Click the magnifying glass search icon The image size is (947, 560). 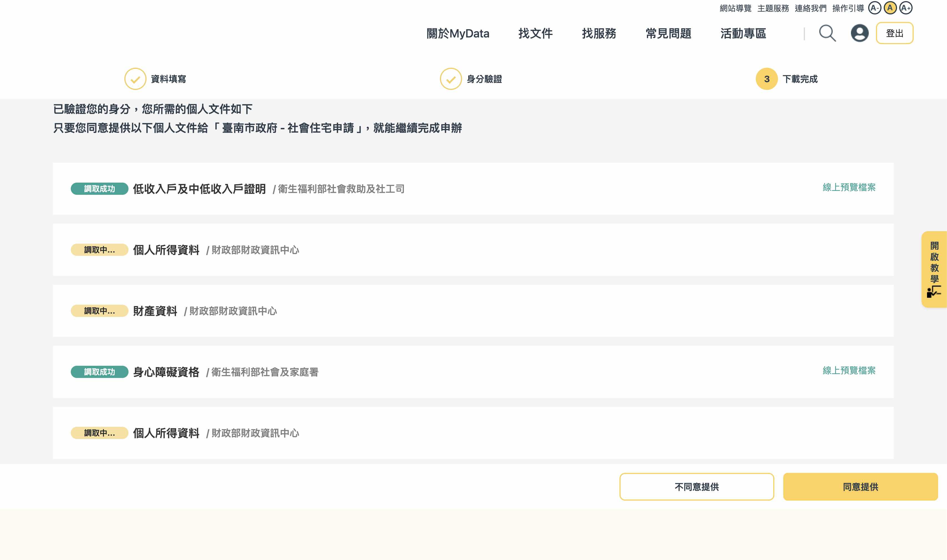click(827, 33)
